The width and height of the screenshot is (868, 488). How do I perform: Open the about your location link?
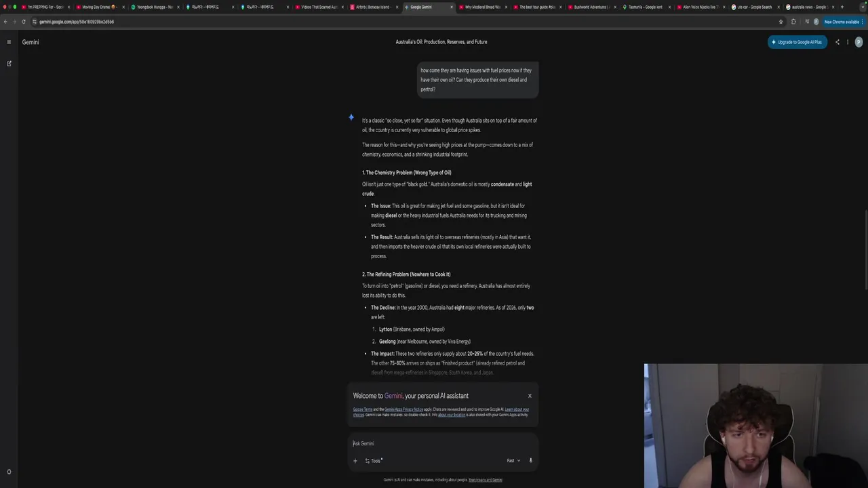(x=452, y=415)
